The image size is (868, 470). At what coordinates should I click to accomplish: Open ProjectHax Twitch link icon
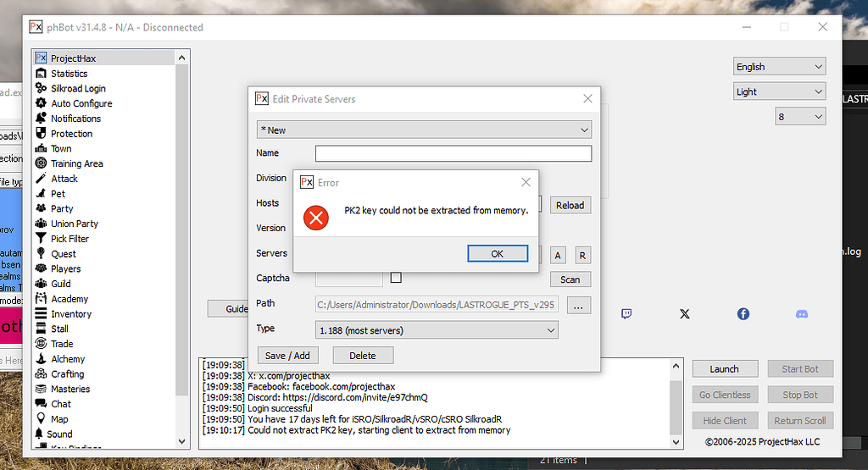[626, 314]
